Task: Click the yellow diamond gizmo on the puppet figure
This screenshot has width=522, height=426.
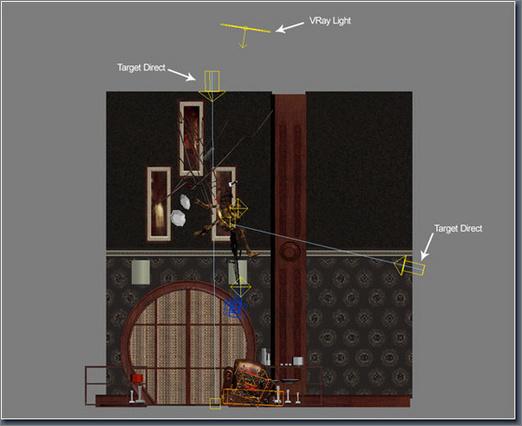Action: (239, 209)
